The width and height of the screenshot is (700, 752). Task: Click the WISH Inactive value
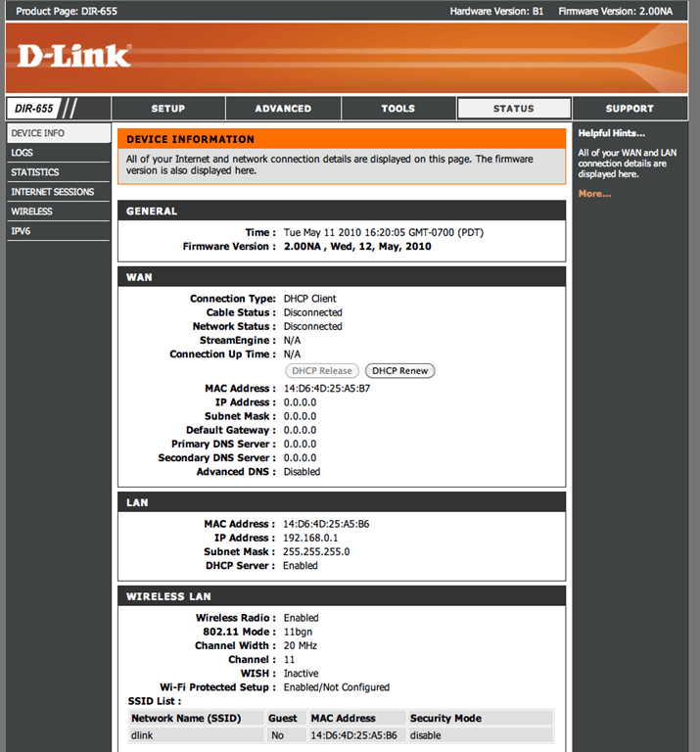pyautogui.click(x=301, y=674)
